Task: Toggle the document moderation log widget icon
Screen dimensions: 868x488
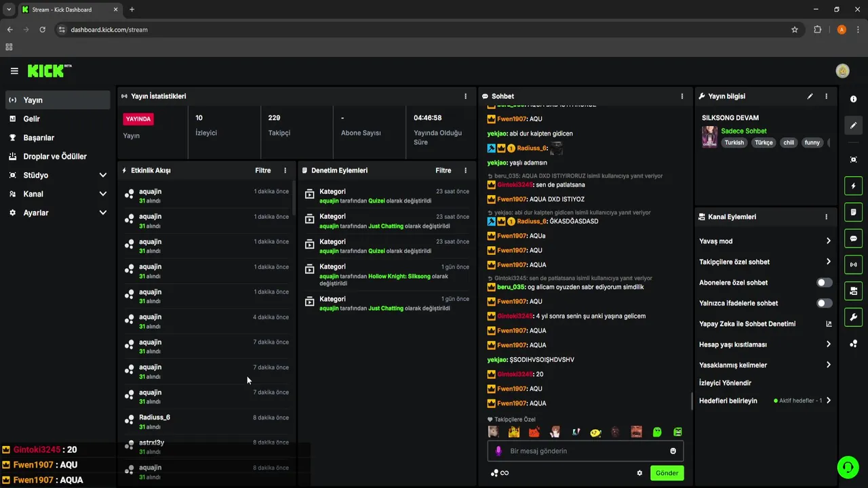Action: (853, 212)
